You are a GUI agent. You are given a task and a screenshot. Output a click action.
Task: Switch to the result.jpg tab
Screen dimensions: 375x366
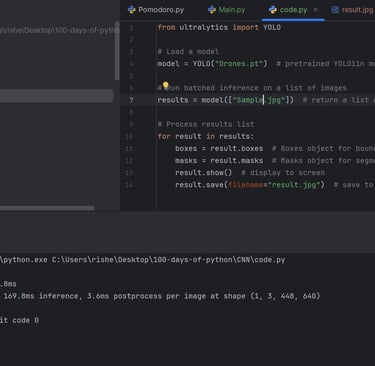352,10
